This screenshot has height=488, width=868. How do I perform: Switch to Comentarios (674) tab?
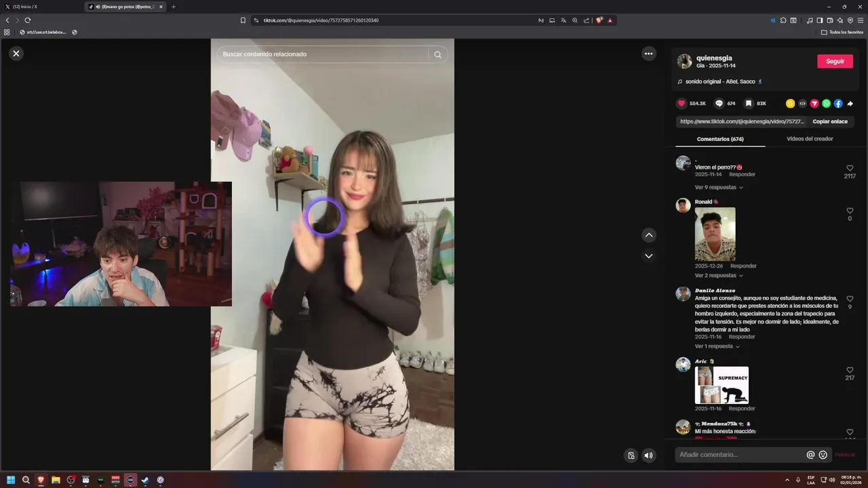click(x=720, y=139)
